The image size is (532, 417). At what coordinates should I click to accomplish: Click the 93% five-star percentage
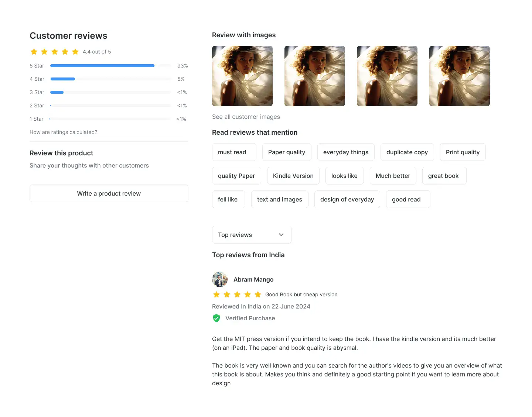[183, 66]
